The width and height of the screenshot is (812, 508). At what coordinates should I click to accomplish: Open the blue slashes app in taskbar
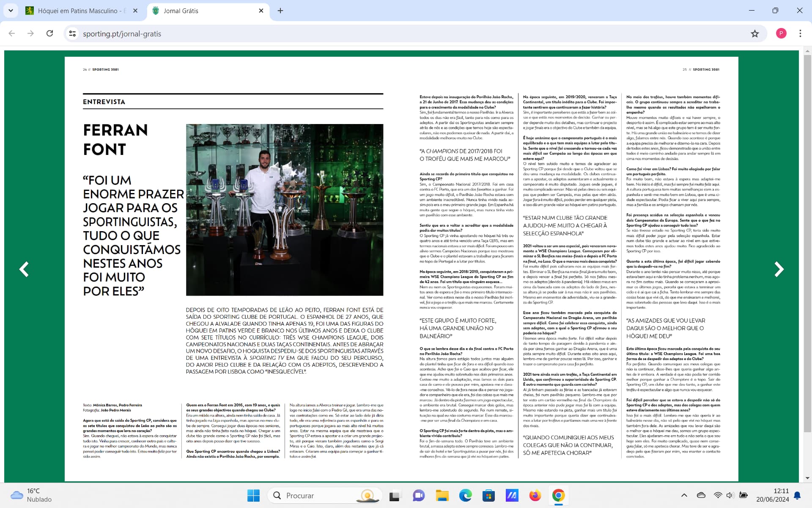[512, 495]
